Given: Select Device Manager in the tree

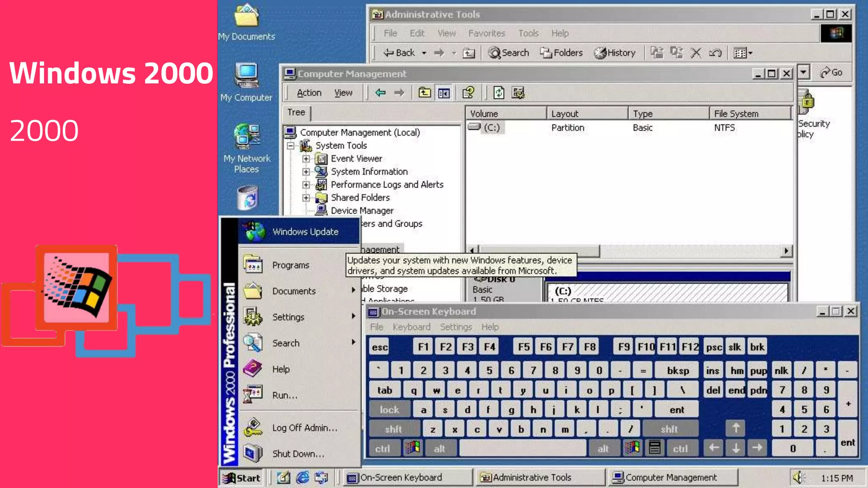Looking at the screenshot, I should point(362,211).
